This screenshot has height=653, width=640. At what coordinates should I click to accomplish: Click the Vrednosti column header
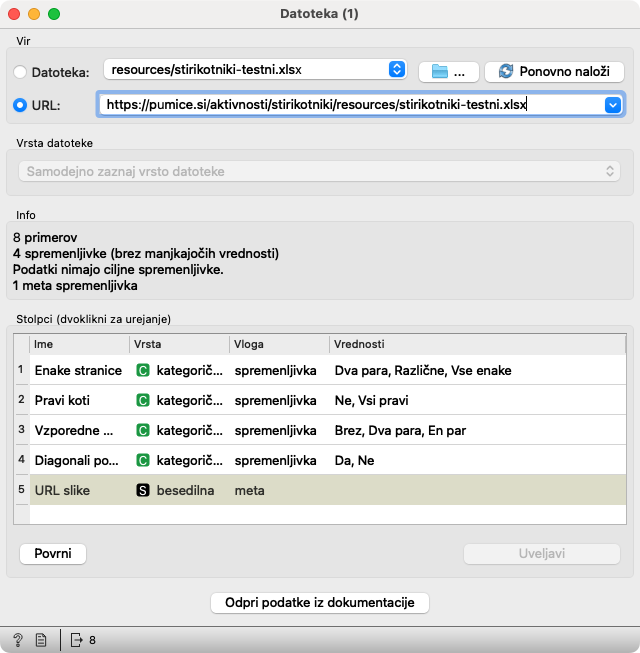tap(476, 343)
